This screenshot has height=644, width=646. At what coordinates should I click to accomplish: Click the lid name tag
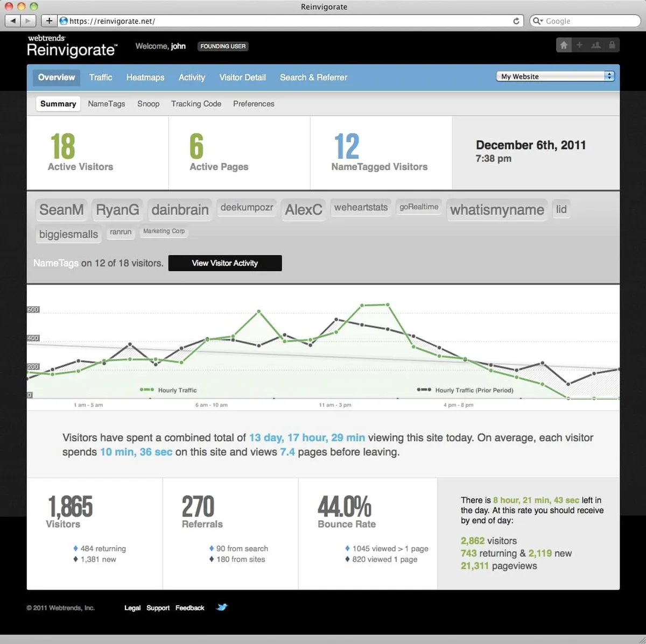561,209
